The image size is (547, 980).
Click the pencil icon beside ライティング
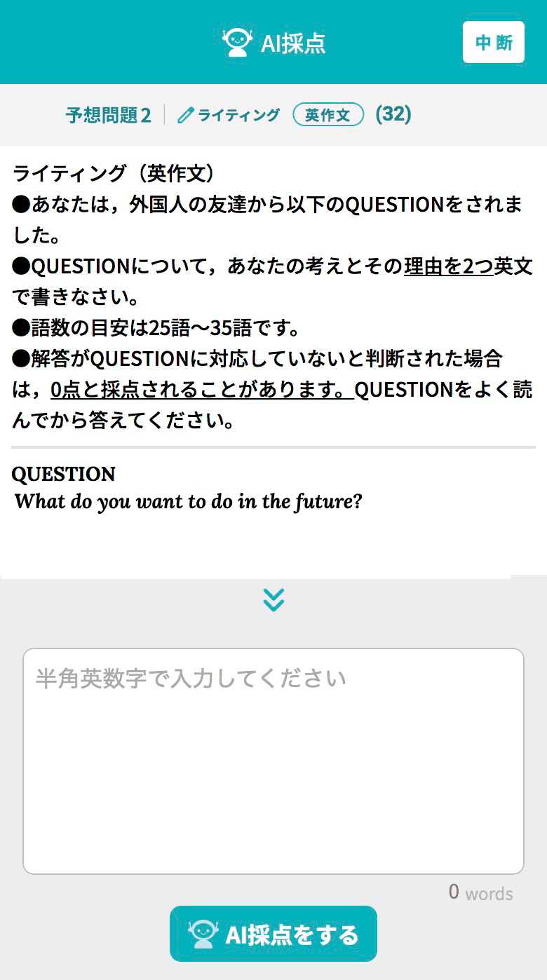185,115
